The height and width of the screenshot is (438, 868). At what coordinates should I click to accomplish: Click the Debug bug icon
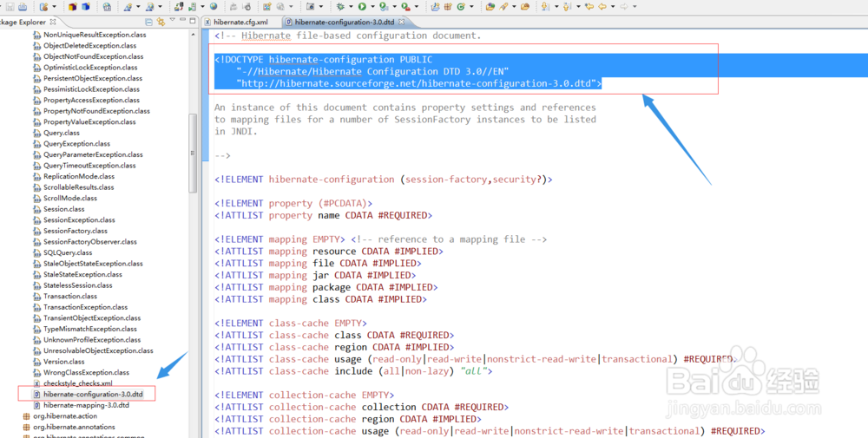[x=340, y=7]
